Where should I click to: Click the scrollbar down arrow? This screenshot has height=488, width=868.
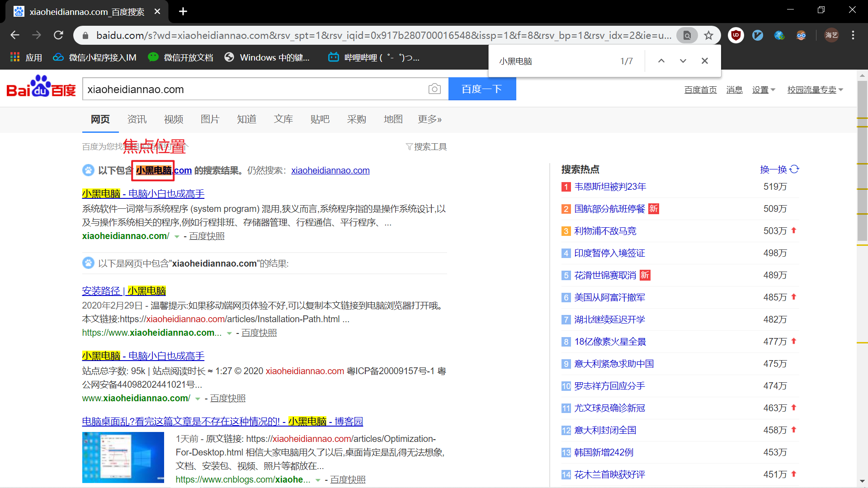[x=862, y=482]
